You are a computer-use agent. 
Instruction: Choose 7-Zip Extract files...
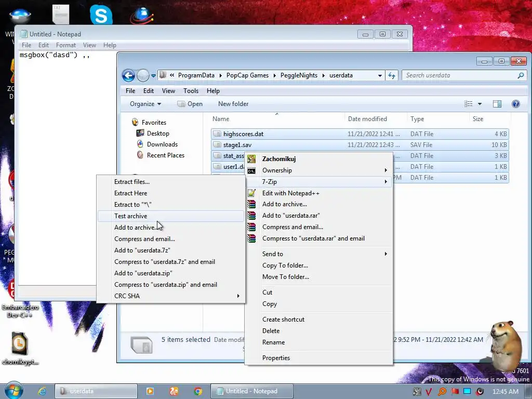pos(170,181)
